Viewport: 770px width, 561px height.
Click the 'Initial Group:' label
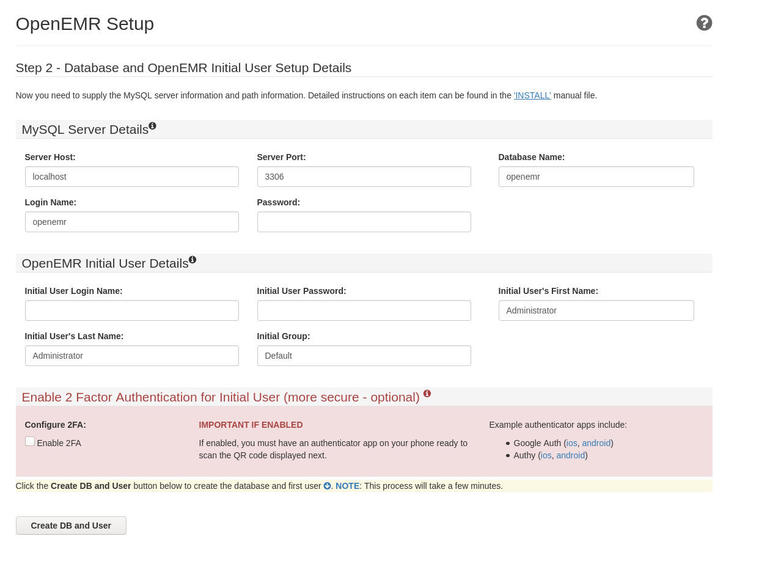283,336
